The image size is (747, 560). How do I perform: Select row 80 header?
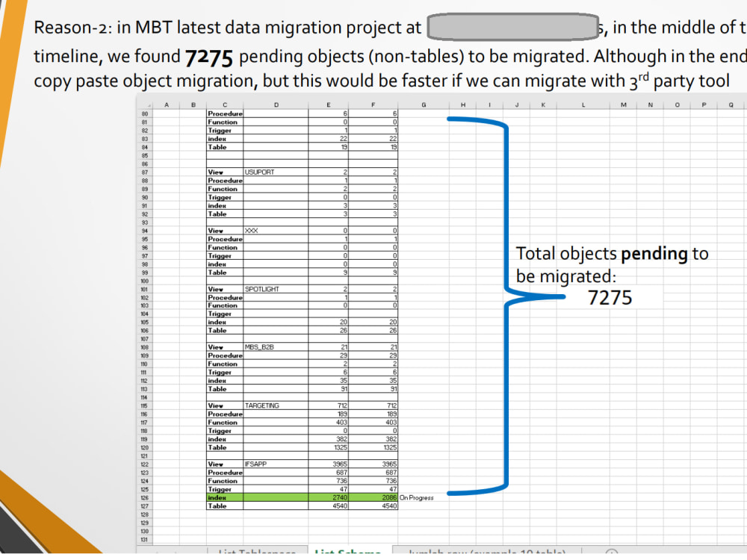[x=145, y=113]
